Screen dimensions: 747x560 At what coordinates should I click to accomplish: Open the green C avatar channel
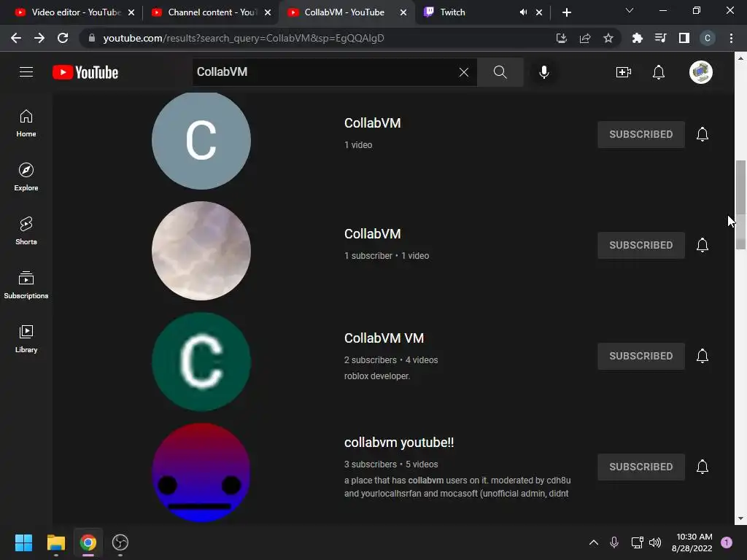pyautogui.click(x=201, y=362)
